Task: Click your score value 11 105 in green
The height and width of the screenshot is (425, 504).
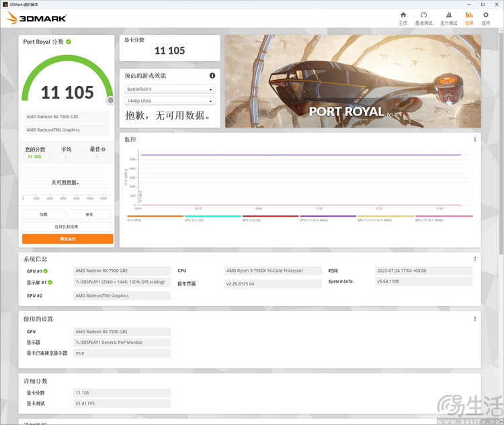Action: 34,156
